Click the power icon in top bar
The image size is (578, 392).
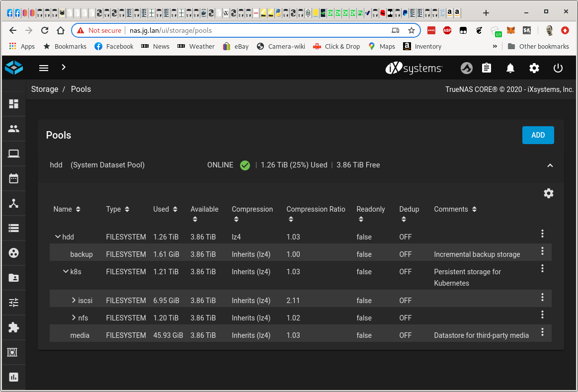pos(558,68)
